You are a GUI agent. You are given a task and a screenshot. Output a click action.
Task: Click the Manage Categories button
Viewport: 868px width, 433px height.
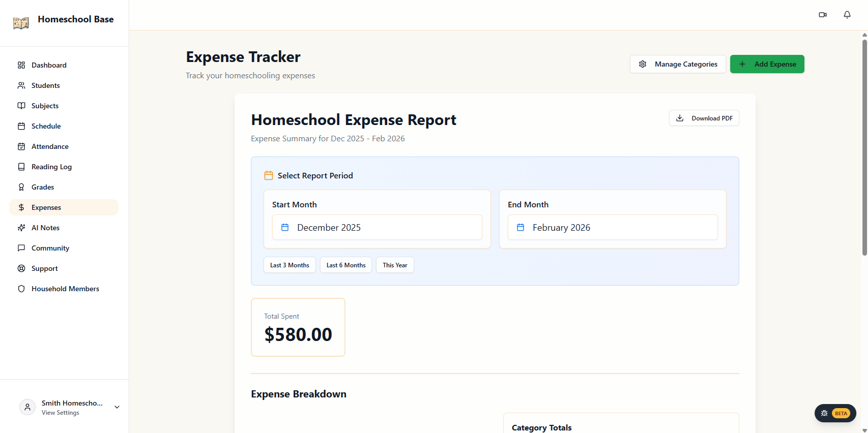click(x=678, y=64)
